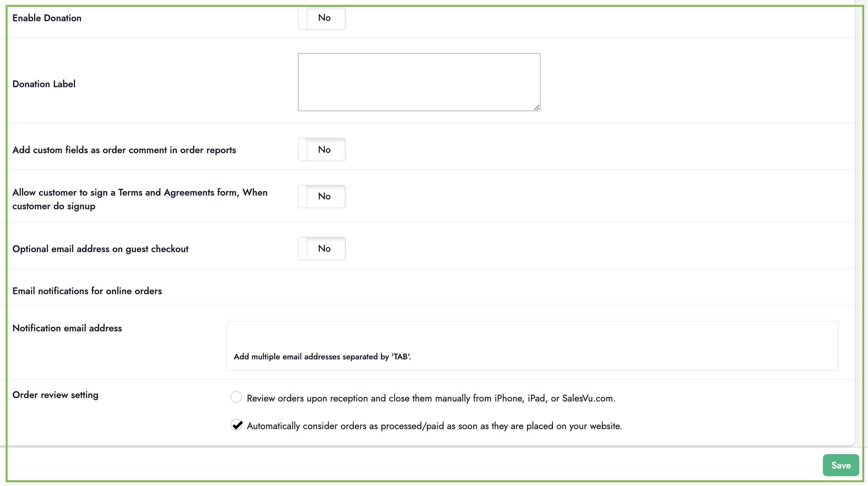
Task: Click the 'Automatically consider orders as processed' text
Action: coord(434,426)
